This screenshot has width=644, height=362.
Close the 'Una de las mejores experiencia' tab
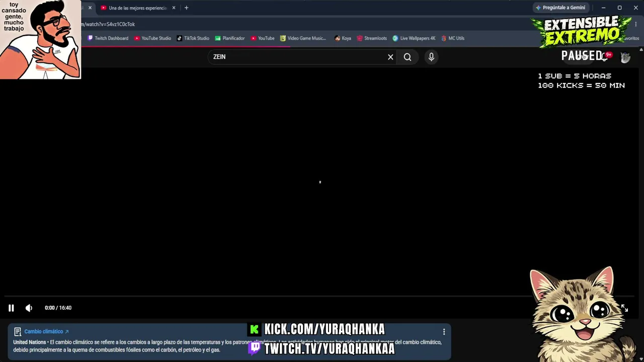[174, 8]
